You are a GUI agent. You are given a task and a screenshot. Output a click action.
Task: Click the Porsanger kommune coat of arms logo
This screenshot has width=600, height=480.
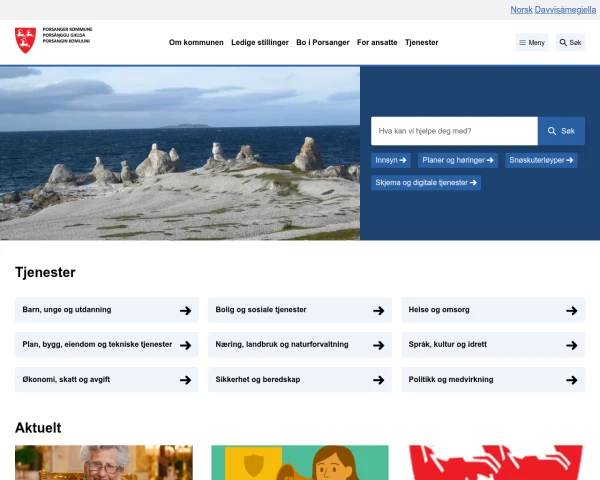pos(25,40)
